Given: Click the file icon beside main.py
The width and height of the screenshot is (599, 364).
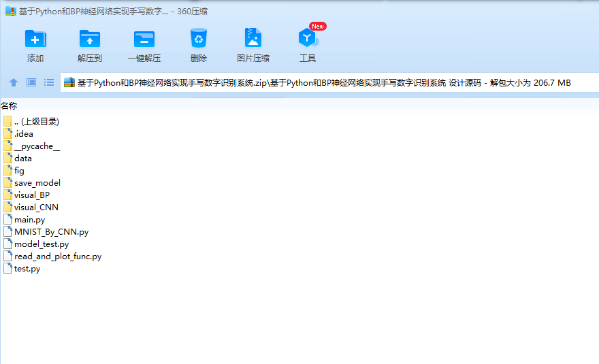Looking at the screenshot, I should coord(7,219).
